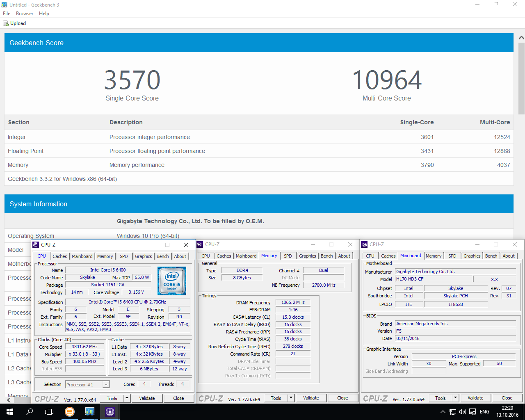
Task: Click the scrollbar up arrow in Geekbench
Action: pyautogui.click(x=521, y=38)
